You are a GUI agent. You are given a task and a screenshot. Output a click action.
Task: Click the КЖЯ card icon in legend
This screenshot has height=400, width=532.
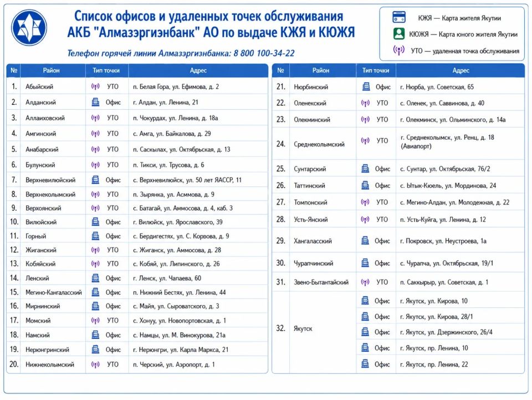[x=398, y=17]
